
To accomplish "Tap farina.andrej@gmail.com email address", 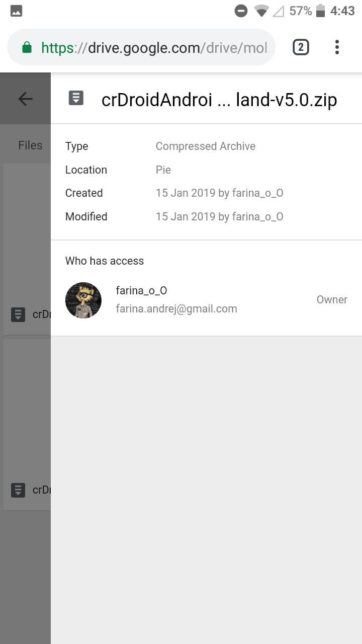I will coord(176,308).
